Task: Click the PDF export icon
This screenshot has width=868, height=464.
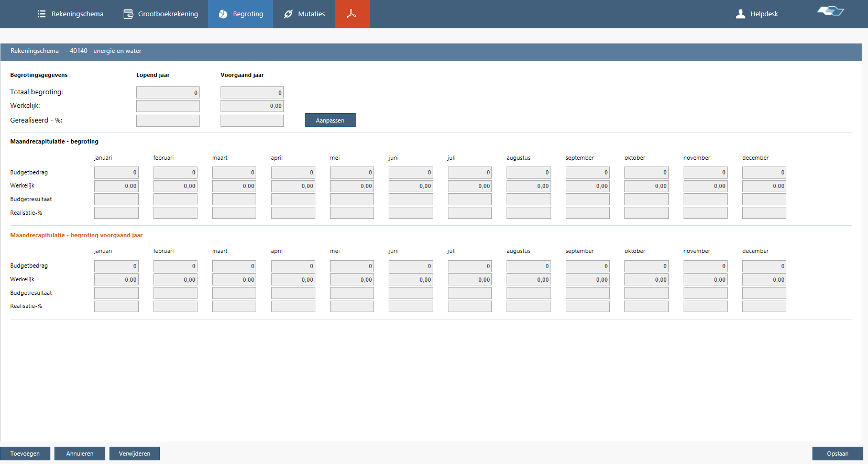Action: [351, 14]
